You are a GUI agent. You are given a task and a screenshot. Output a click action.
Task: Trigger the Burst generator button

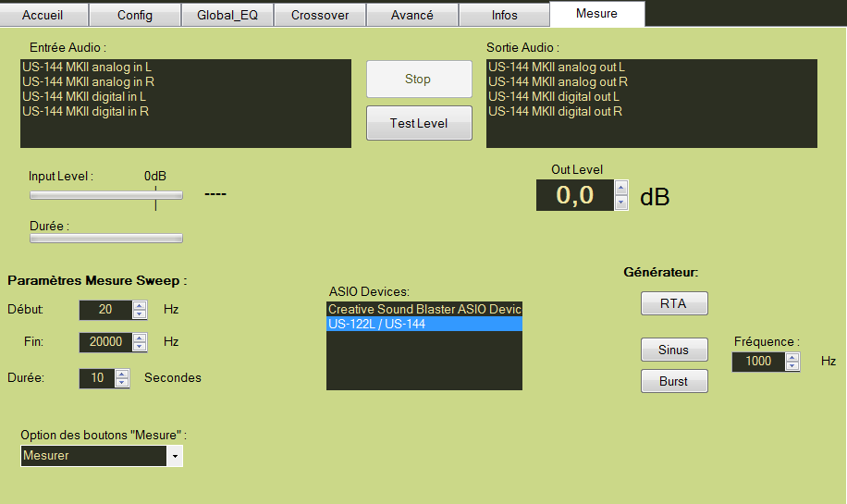(x=674, y=381)
